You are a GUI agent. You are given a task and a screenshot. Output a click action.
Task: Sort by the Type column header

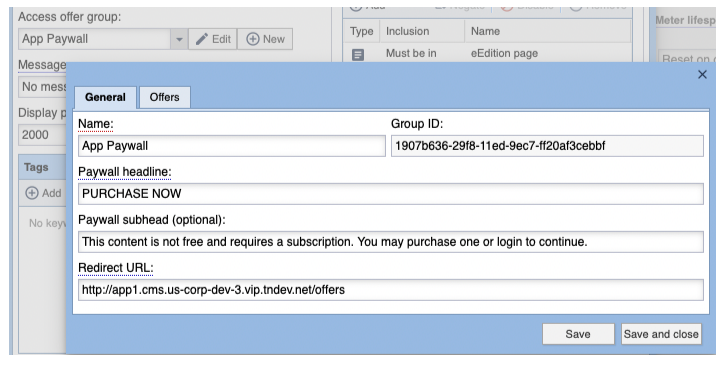[362, 31]
